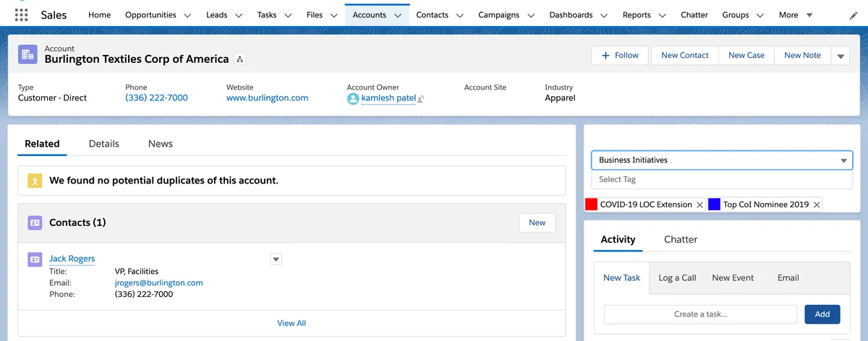Expand the Contacts menu chevron
868x341 pixels.
click(460, 15)
